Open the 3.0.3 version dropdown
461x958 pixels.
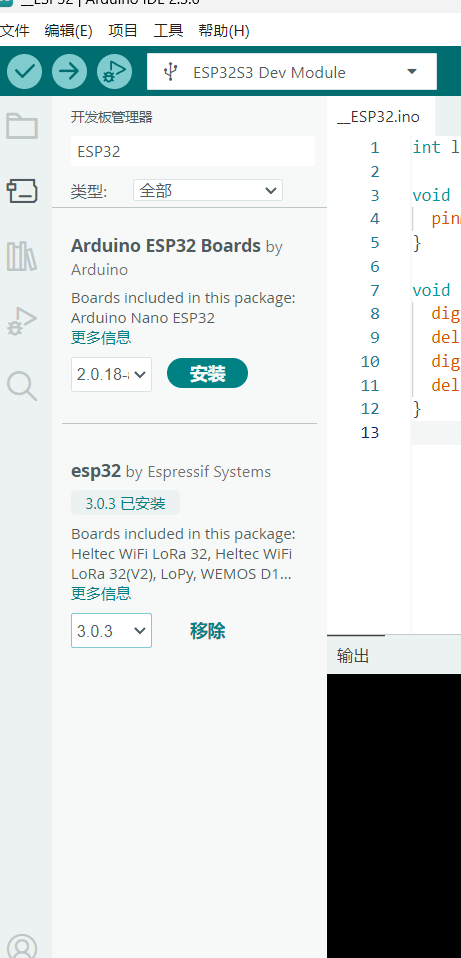111,631
